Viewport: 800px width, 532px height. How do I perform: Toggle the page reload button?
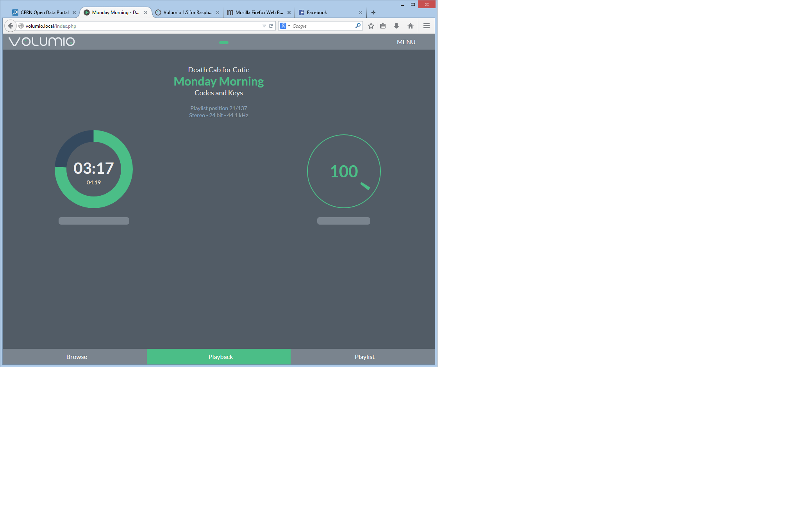[271, 25]
